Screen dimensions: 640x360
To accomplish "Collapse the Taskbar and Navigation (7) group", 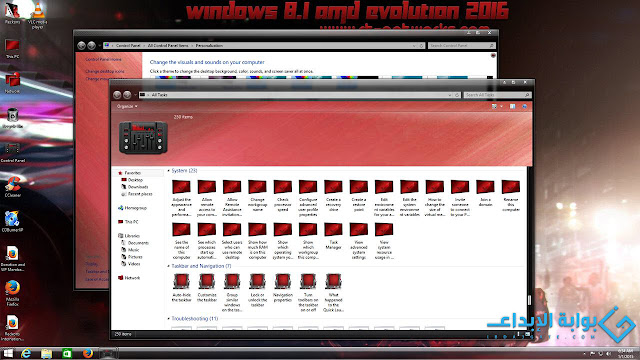I will point(169,266).
